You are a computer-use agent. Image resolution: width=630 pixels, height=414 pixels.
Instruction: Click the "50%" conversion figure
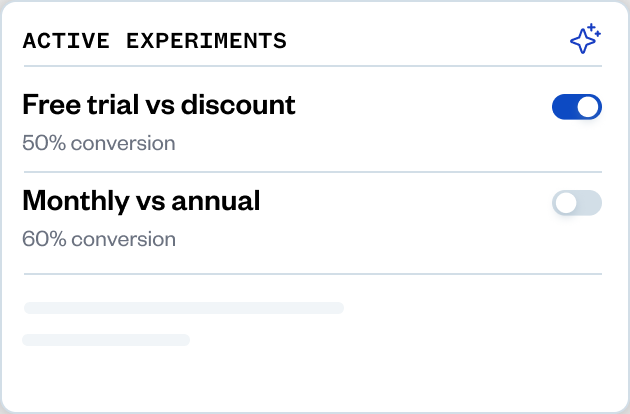(x=41, y=143)
